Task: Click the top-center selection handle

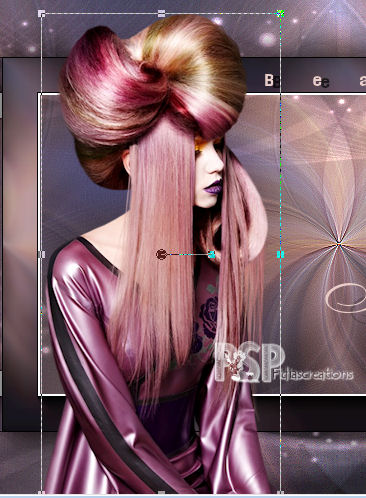Action: 161,14
